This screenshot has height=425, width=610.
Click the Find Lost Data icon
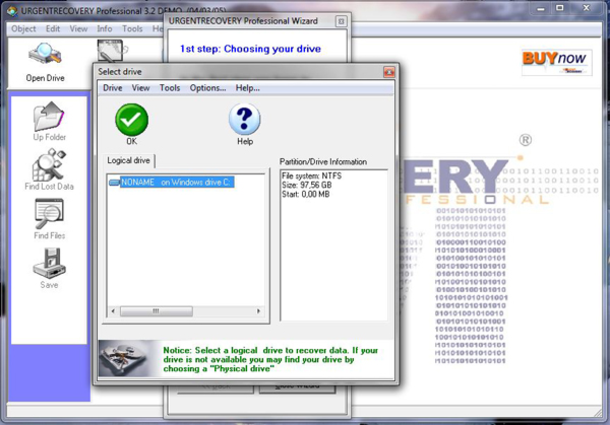pyautogui.click(x=49, y=165)
